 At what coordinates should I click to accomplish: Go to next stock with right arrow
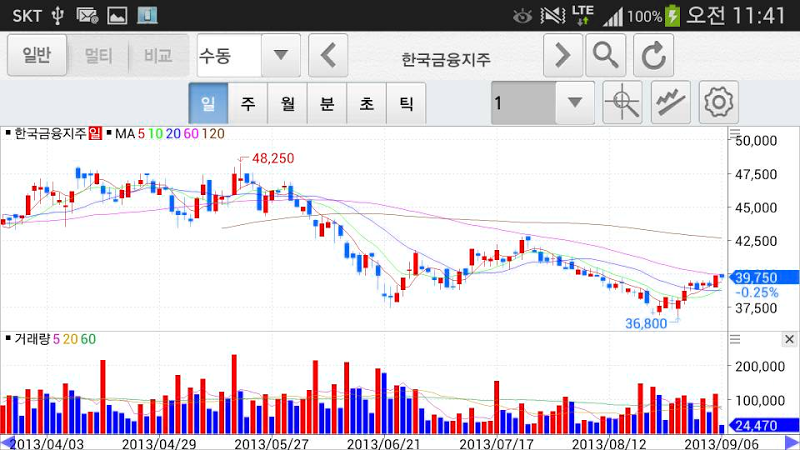pyautogui.click(x=563, y=55)
